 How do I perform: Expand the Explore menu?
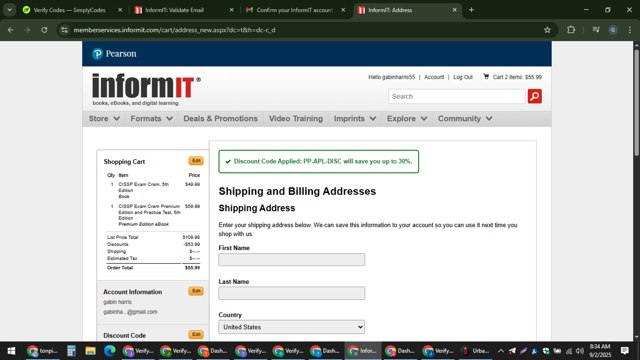pos(407,118)
